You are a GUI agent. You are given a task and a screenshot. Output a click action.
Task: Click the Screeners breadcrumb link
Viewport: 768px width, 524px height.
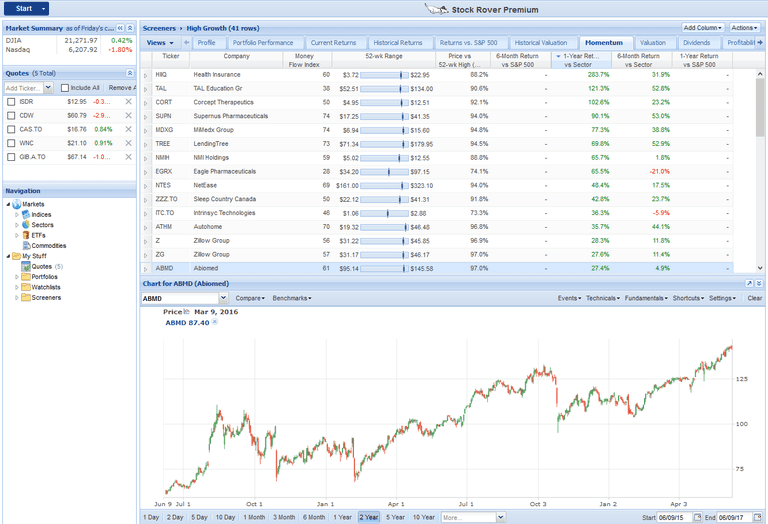click(x=159, y=28)
